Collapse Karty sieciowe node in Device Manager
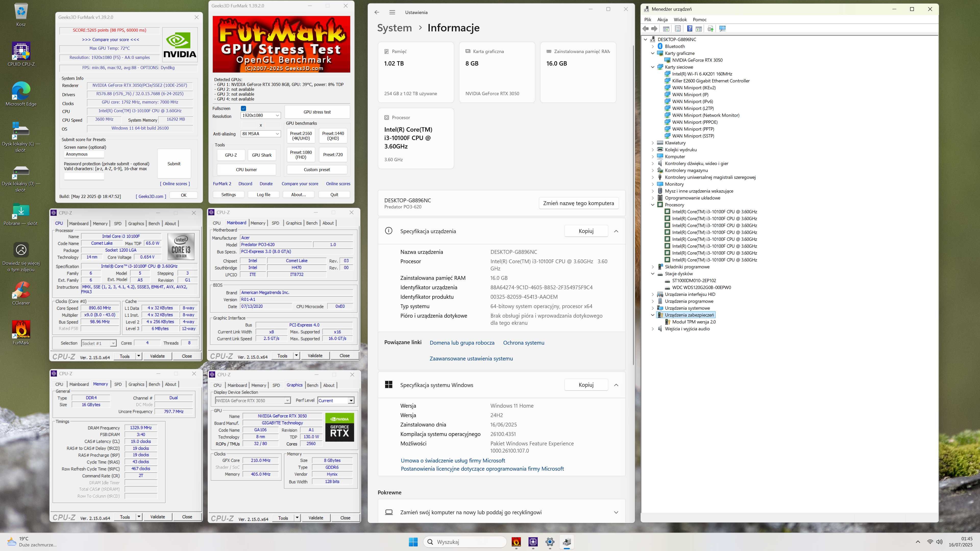The width and height of the screenshot is (980, 551). pos(653,67)
